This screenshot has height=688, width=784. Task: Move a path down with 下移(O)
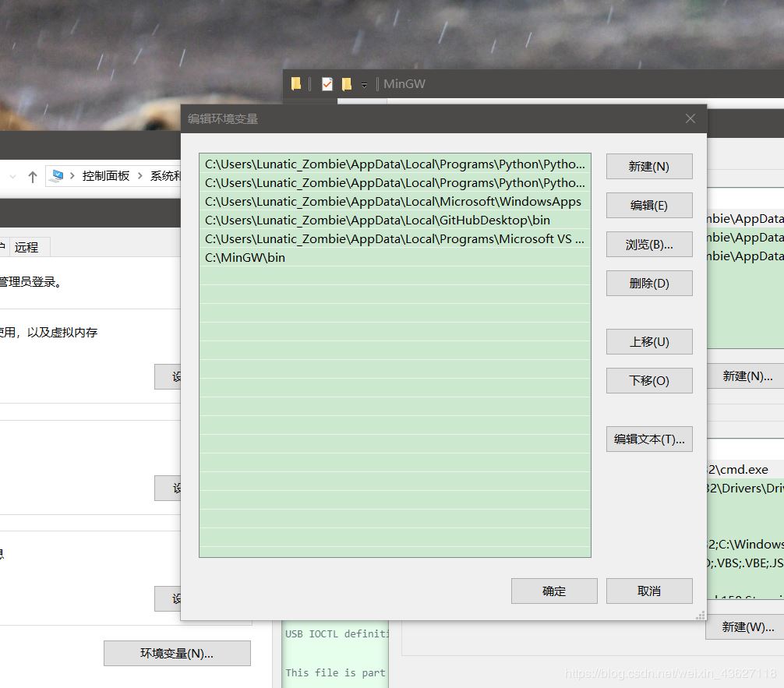click(649, 380)
